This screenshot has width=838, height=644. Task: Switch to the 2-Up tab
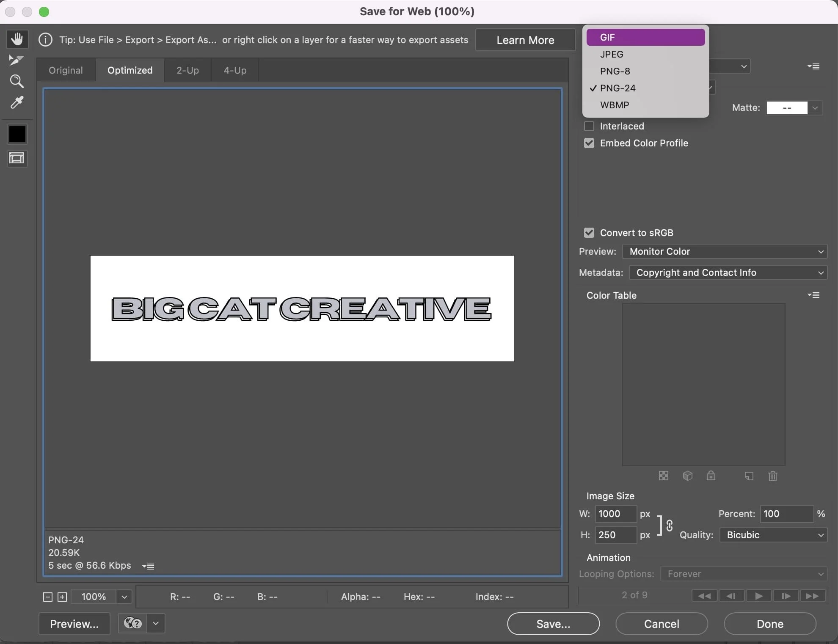point(187,70)
